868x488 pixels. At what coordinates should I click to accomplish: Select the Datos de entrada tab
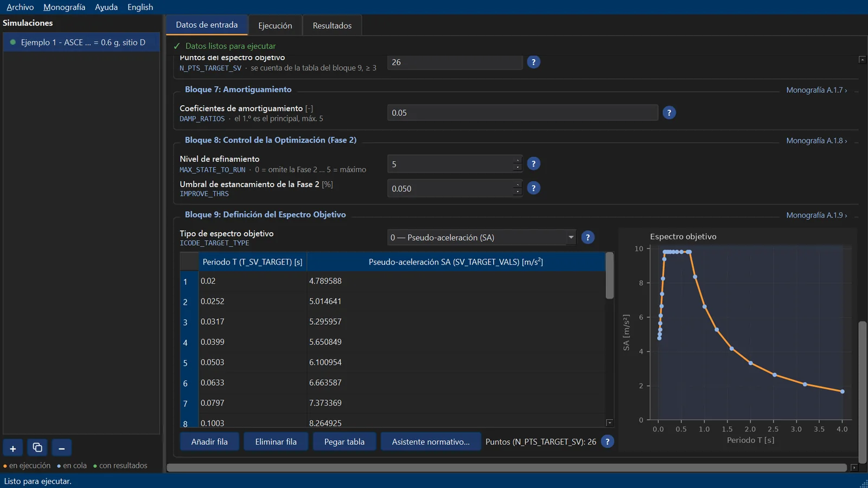click(x=207, y=25)
